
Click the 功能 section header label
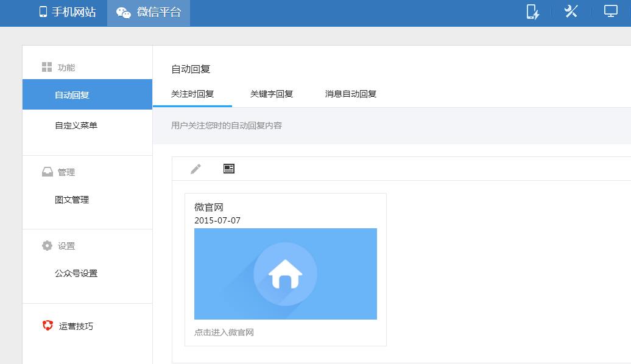(x=66, y=68)
